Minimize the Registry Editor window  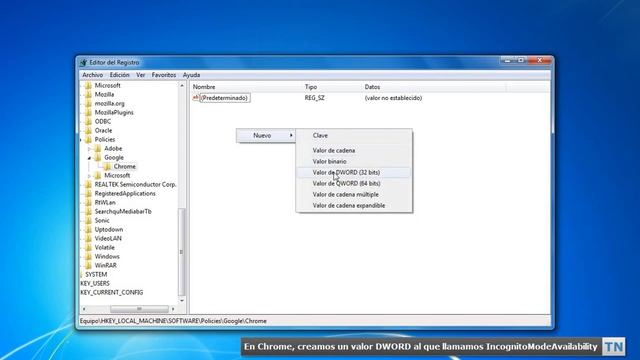507,60
